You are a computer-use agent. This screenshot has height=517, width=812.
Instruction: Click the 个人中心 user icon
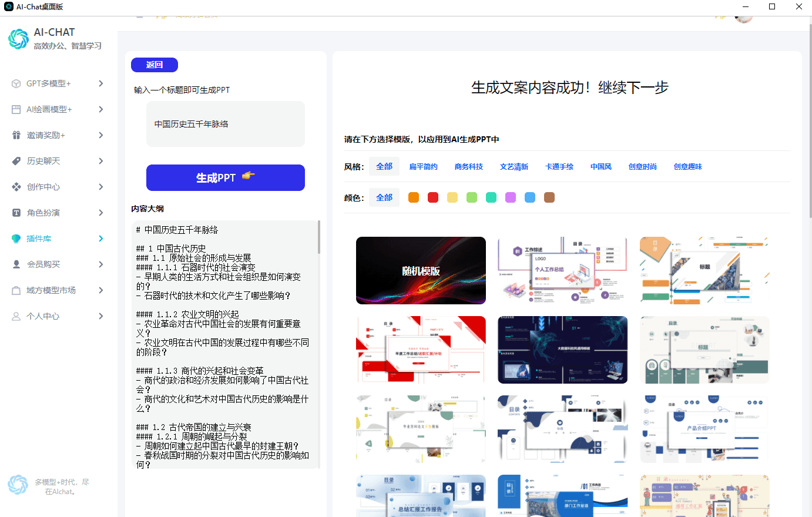(16, 316)
